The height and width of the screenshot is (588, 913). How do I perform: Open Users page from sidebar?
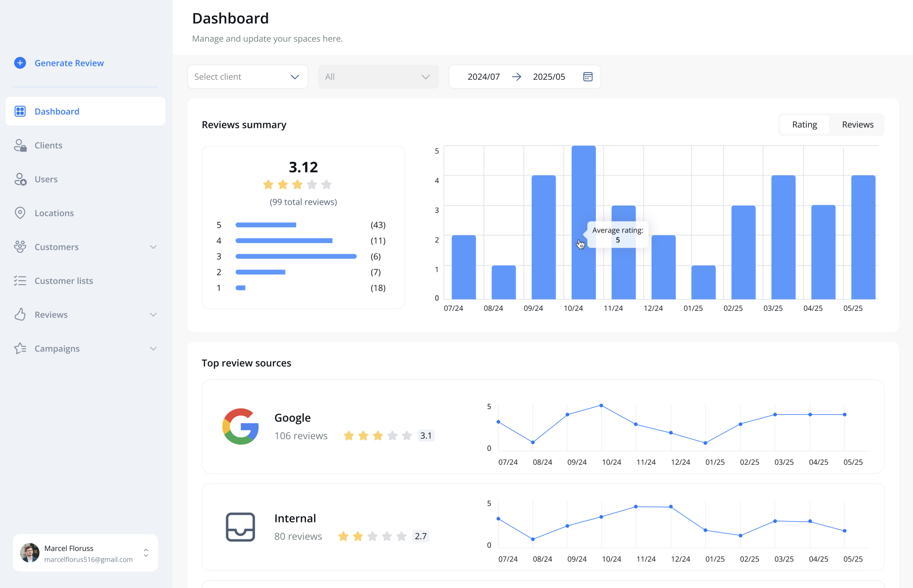click(86, 179)
